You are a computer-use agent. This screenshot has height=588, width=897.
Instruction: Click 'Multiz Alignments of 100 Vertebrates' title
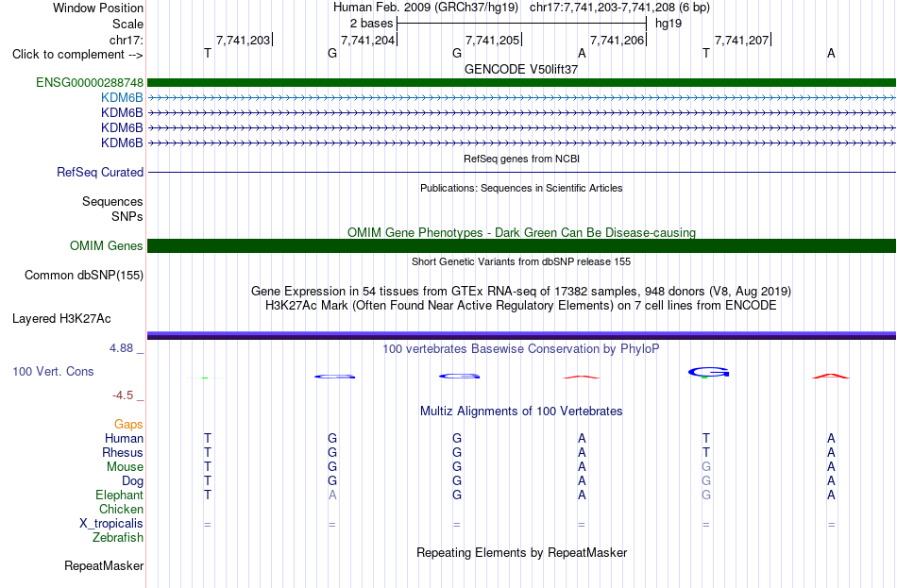coord(521,412)
